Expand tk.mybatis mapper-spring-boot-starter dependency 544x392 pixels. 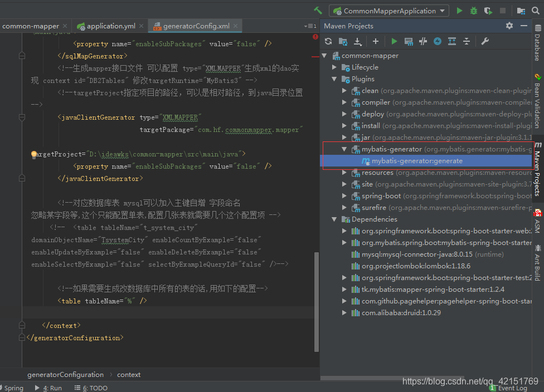pyautogui.click(x=344, y=290)
